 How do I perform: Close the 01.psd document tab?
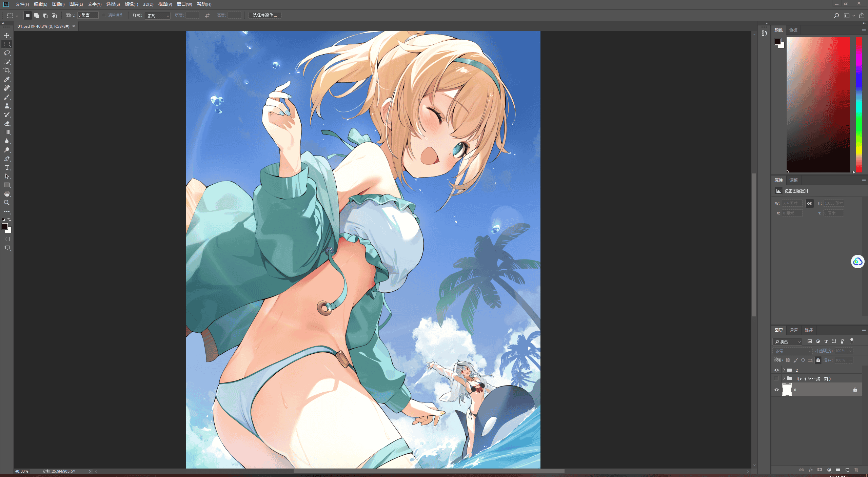pyautogui.click(x=74, y=26)
